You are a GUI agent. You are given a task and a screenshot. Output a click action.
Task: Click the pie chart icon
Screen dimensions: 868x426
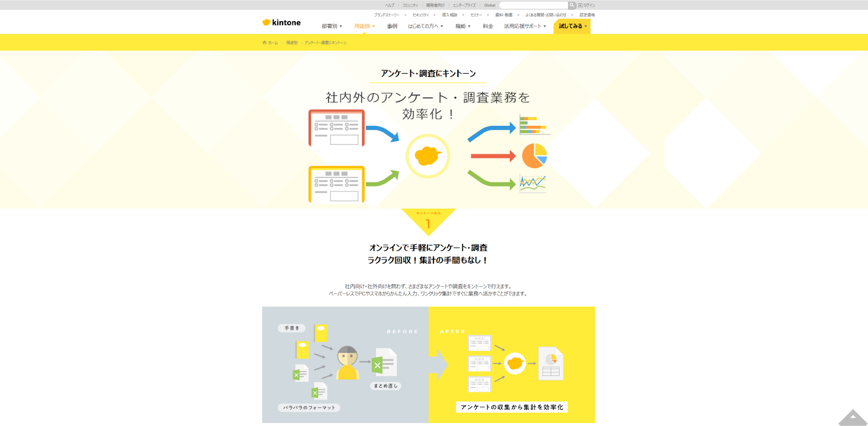(534, 156)
